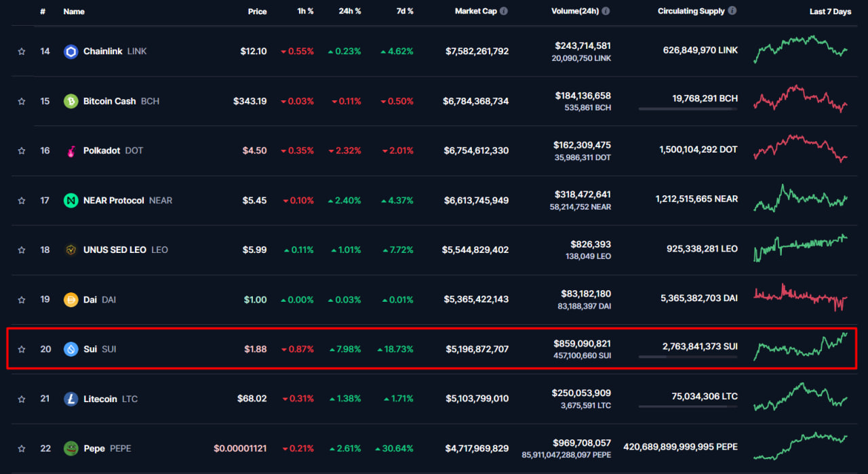Sort table by rank # column
This screenshot has width=868, height=474.
pos(43,12)
